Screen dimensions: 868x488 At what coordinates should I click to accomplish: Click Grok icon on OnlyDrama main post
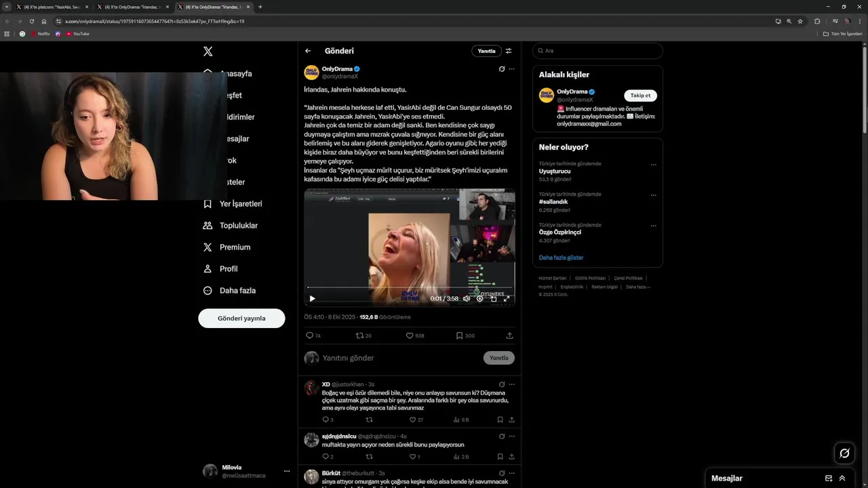tap(502, 69)
